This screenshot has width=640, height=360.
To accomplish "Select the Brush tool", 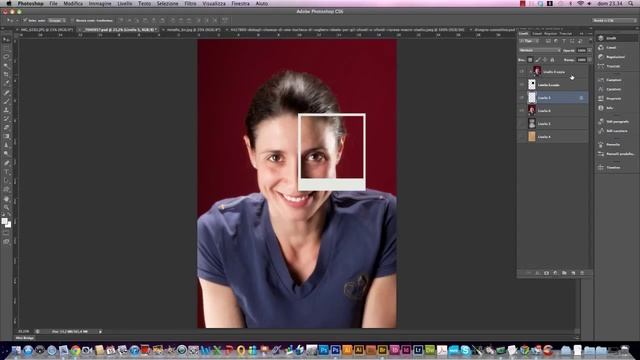I will coord(6,101).
